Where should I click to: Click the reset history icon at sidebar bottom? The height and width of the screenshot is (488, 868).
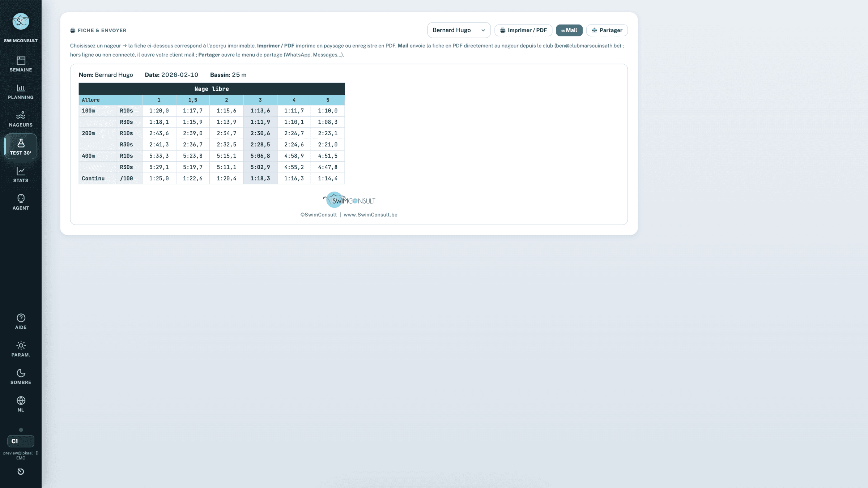[21, 471]
